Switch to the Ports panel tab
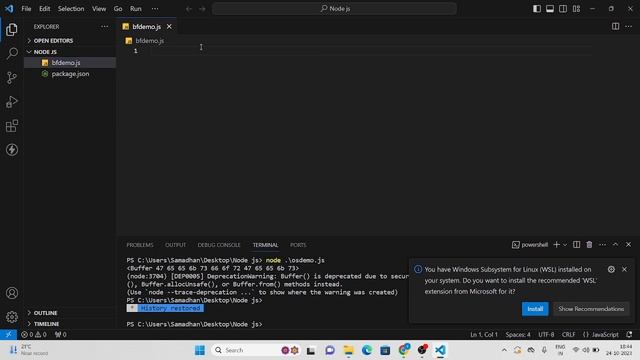 298,245
